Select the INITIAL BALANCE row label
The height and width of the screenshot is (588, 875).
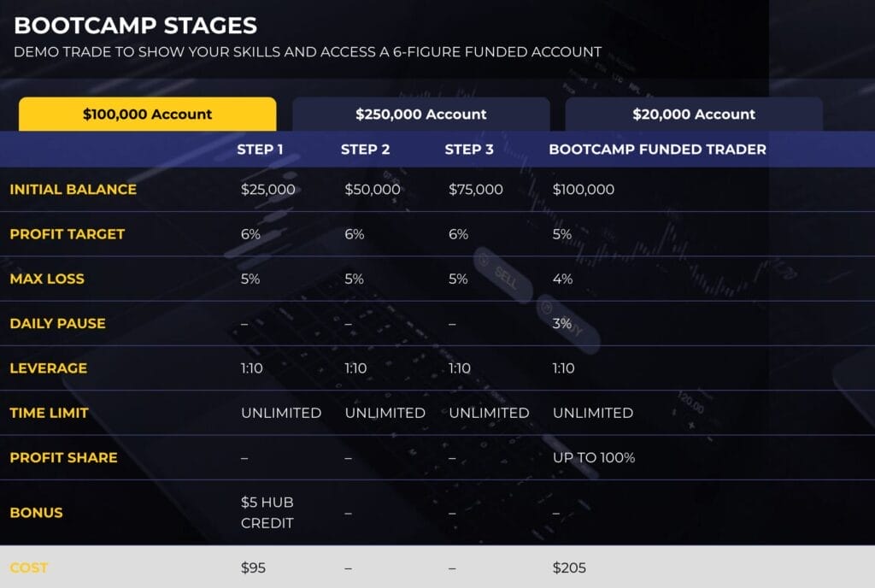coord(73,189)
